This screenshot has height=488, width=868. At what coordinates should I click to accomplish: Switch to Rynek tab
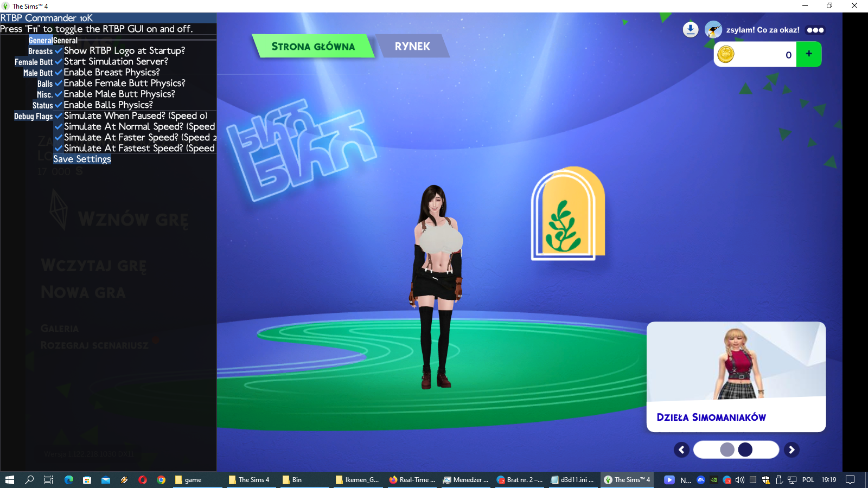tap(412, 46)
